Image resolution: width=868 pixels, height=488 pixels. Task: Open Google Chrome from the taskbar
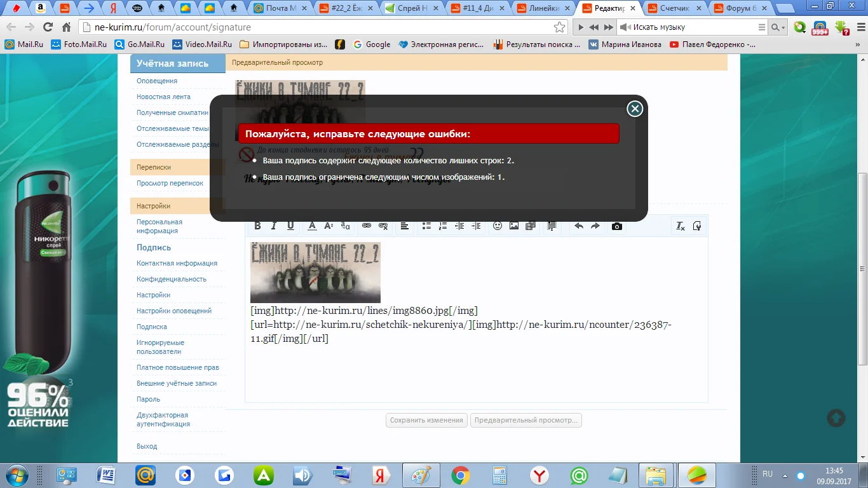tap(461, 475)
